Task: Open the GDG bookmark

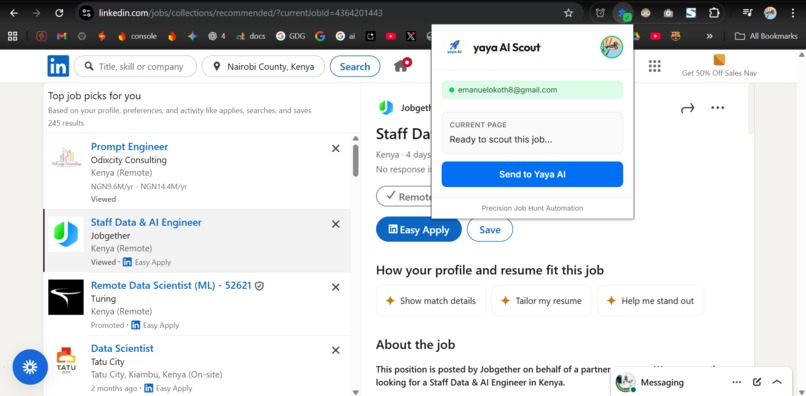Action: [x=290, y=36]
